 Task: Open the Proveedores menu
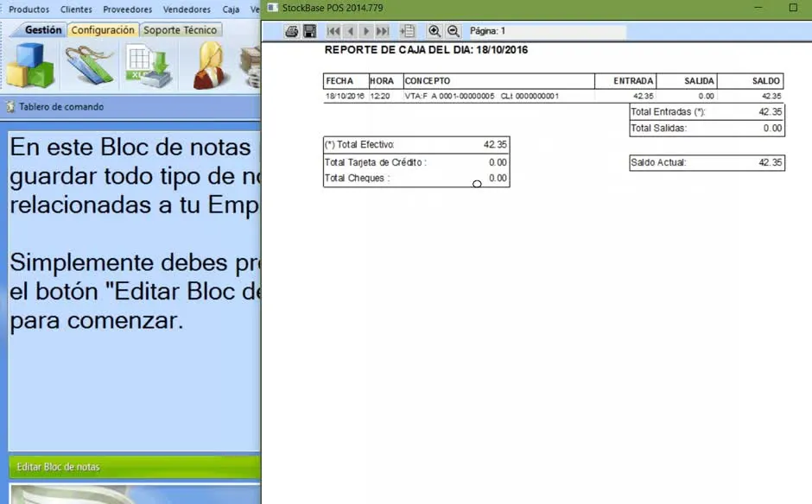click(127, 9)
